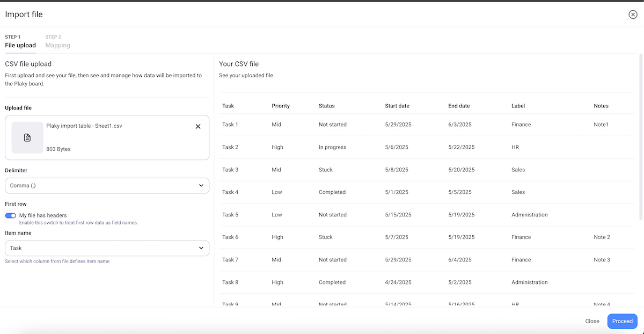644x334 pixels.
Task: Click the Status column header
Action: [326, 106]
